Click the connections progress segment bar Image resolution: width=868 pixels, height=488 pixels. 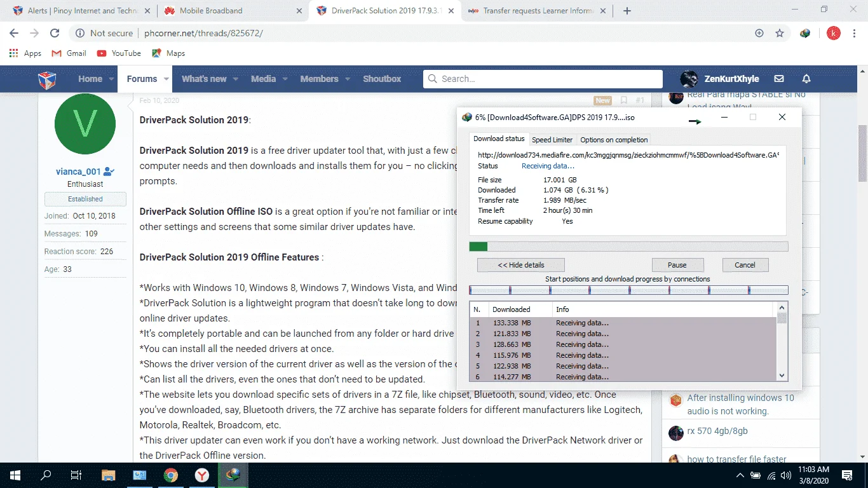point(628,290)
